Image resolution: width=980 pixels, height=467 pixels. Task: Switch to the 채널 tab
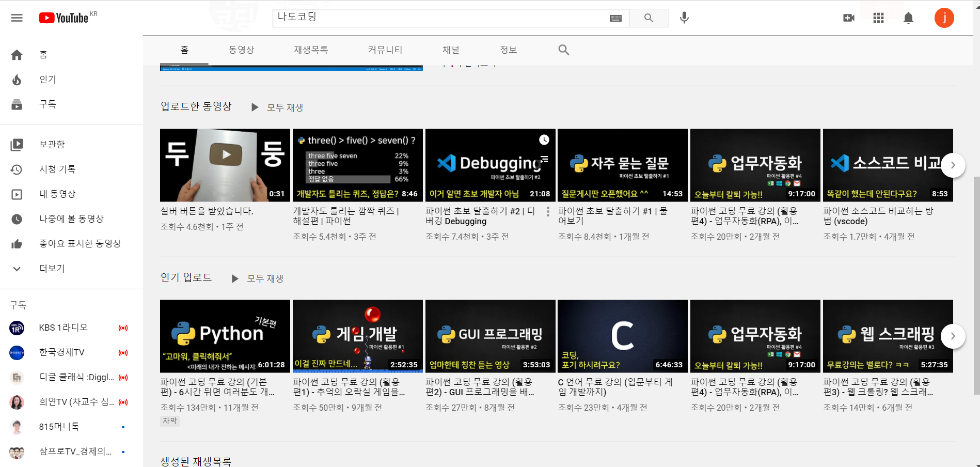click(451, 50)
